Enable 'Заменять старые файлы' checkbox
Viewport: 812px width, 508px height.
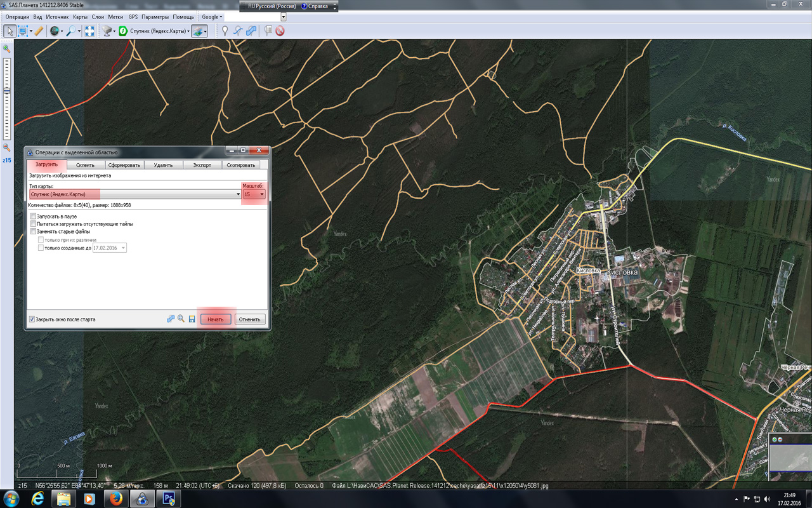point(34,232)
